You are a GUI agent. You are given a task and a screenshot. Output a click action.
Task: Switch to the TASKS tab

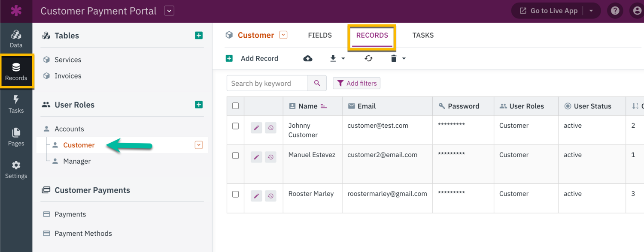tap(423, 36)
